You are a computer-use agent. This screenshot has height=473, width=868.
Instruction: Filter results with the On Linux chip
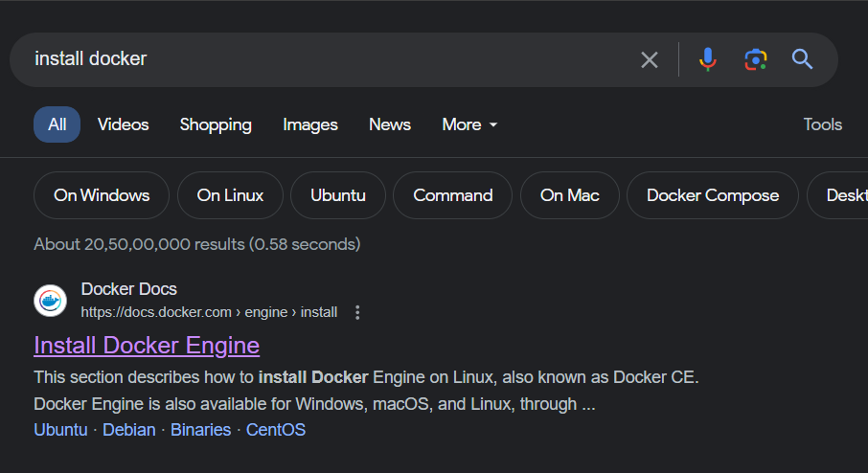pos(230,195)
